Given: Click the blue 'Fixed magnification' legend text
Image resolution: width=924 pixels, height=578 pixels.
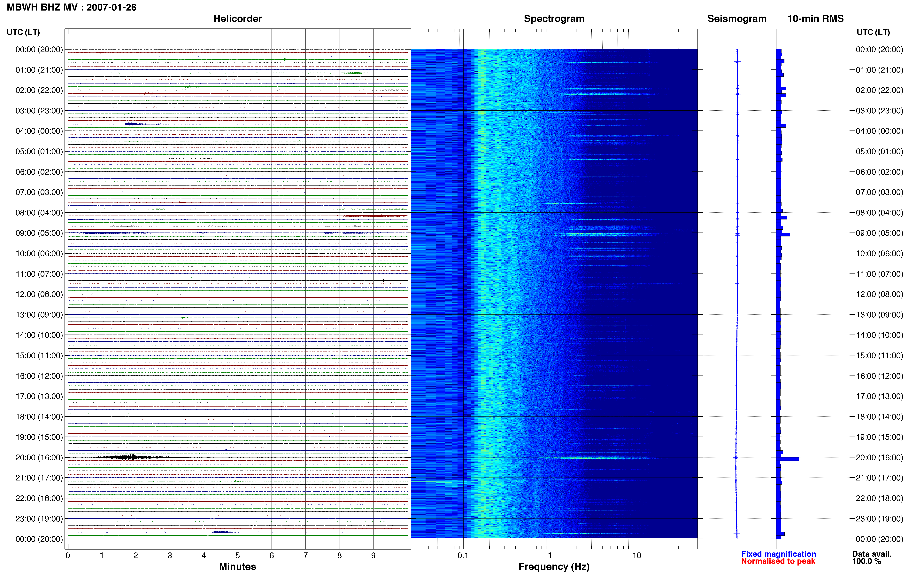Looking at the screenshot, I should [x=778, y=554].
